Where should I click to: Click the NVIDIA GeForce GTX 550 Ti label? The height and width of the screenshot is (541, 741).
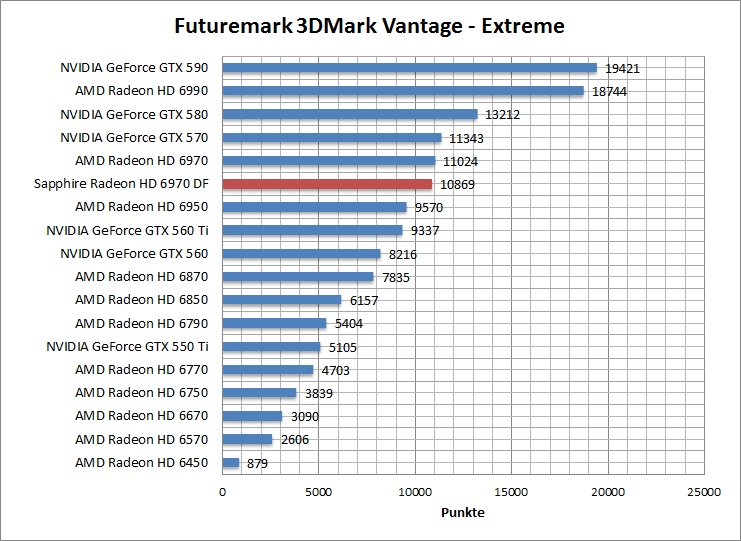click(127, 346)
